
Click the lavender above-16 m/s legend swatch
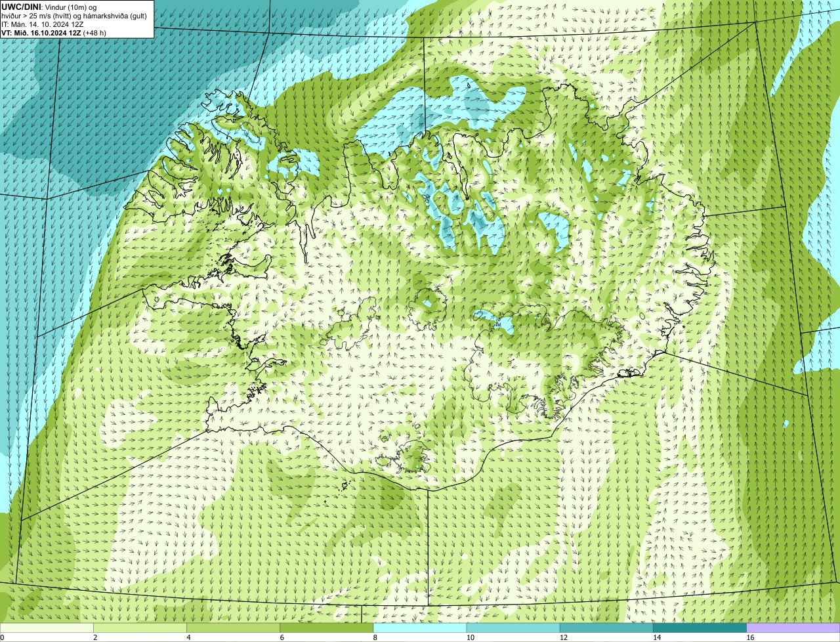coord(793,628)
